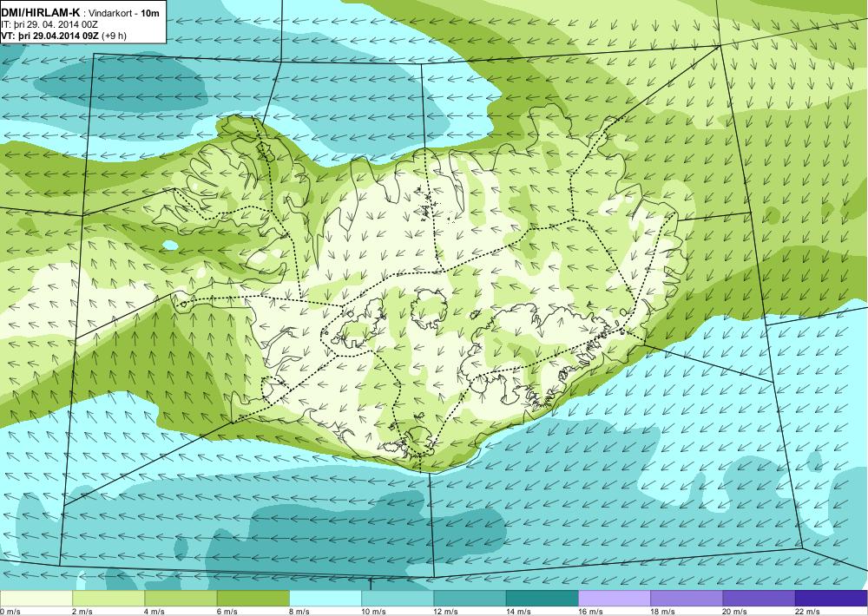Click the '12 m/s' legend label
Screen dimensions: 868x616
pyautogui.click(x=445, y=611)
